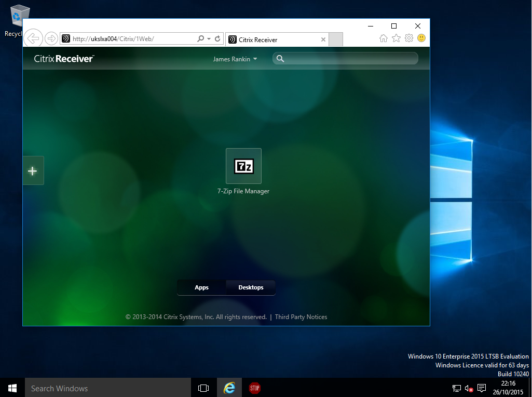Open the taskbar clock and date
Image resolution: width=532 pixels, height=397 pixels.
(x=508, y=388)
